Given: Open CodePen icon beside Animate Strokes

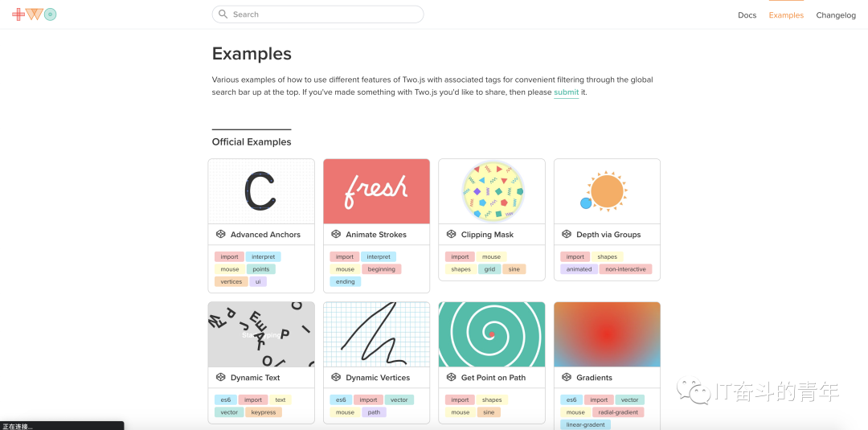Looking at the screenshot, I should point(335,234).
